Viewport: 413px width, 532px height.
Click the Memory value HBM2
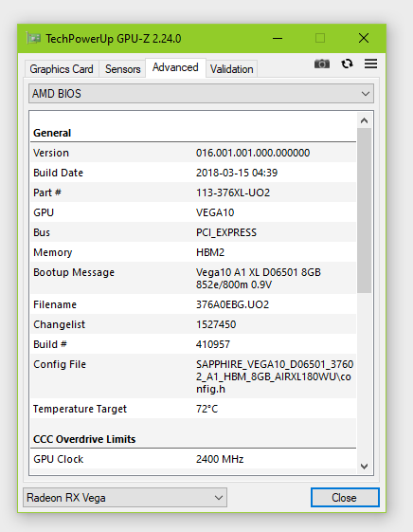click(210, 252)
